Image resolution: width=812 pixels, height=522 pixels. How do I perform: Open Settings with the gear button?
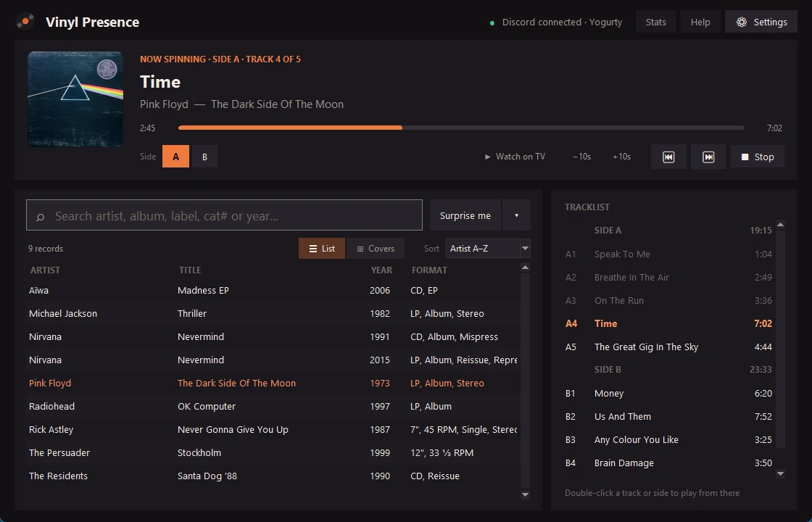point(761,22)
